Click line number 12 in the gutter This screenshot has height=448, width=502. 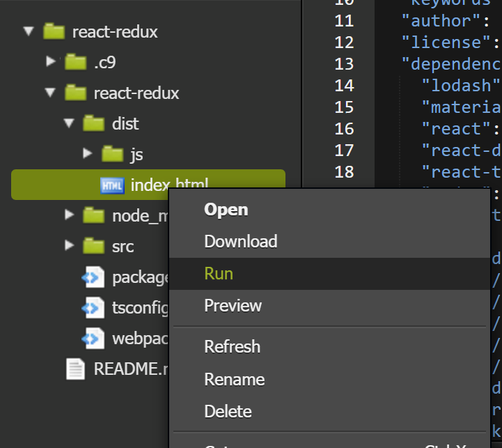(x=344, y=43)
